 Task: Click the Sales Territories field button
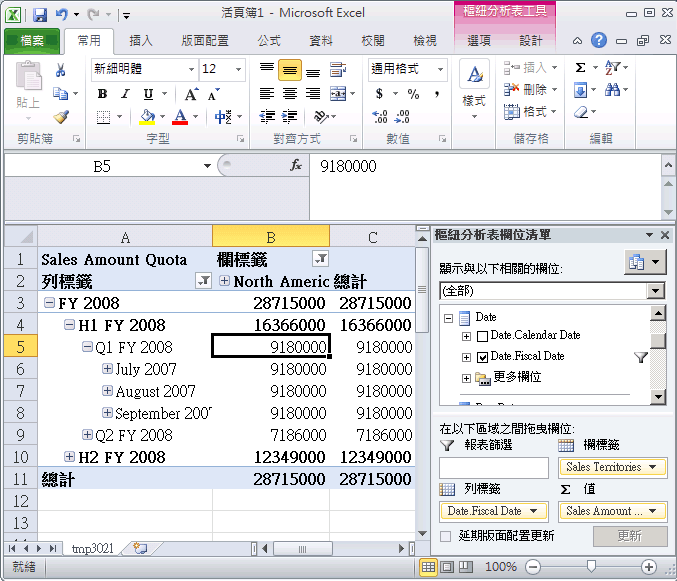[x=612, y=467]
